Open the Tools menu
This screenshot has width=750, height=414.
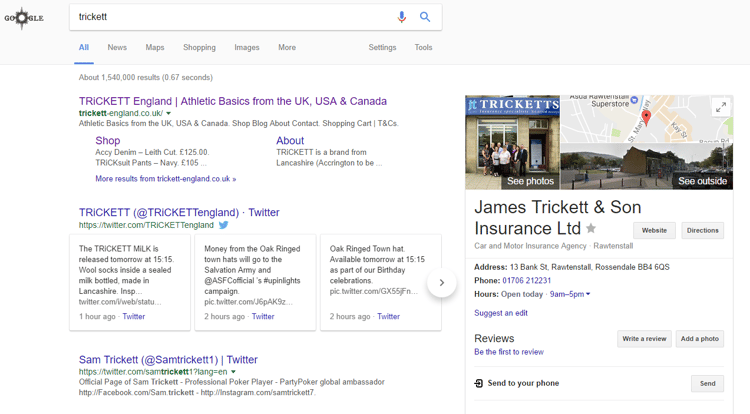pos(423,47)
